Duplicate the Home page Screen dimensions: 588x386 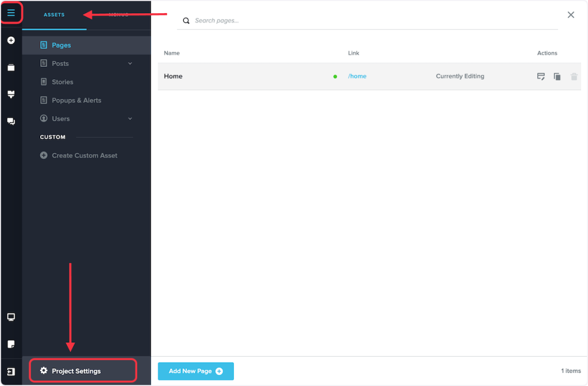(557, 76)
